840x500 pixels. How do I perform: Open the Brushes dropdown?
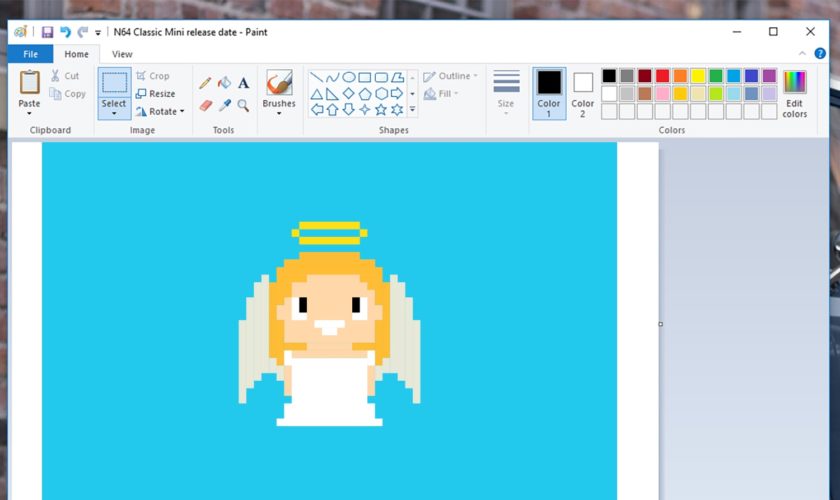pos(279,113)
